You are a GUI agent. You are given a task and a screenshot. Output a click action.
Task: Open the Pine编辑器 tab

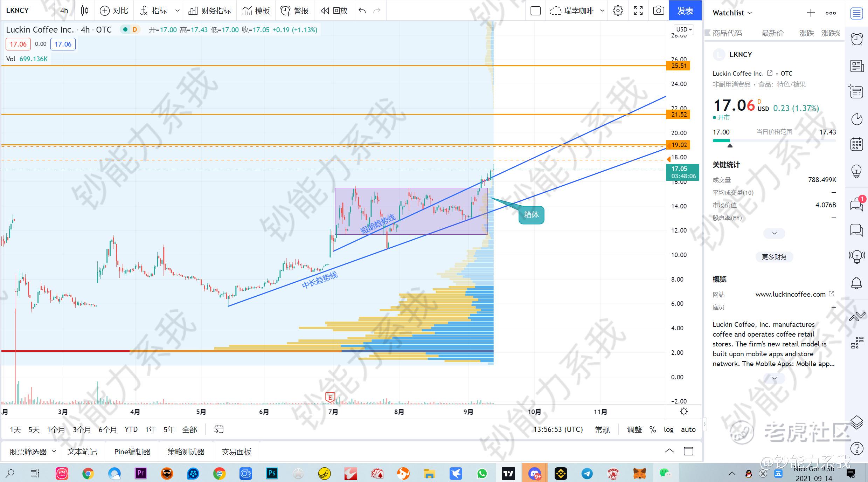[132, 452]
